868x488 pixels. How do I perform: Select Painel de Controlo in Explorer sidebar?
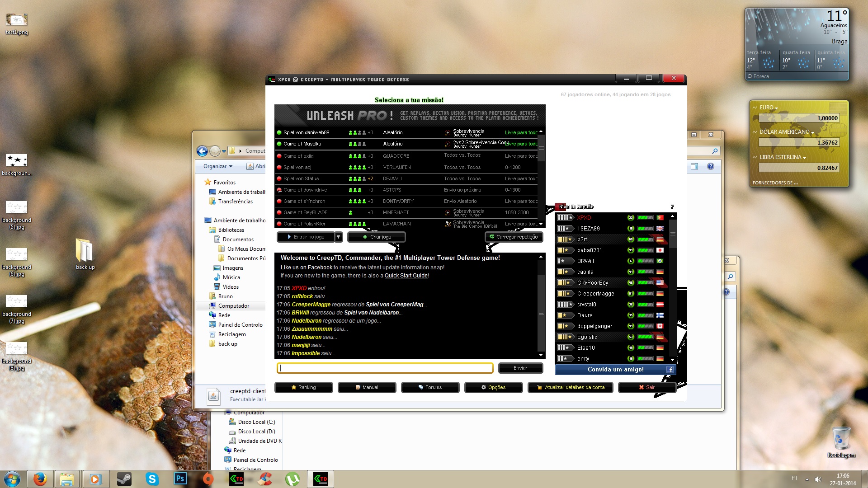240,325
